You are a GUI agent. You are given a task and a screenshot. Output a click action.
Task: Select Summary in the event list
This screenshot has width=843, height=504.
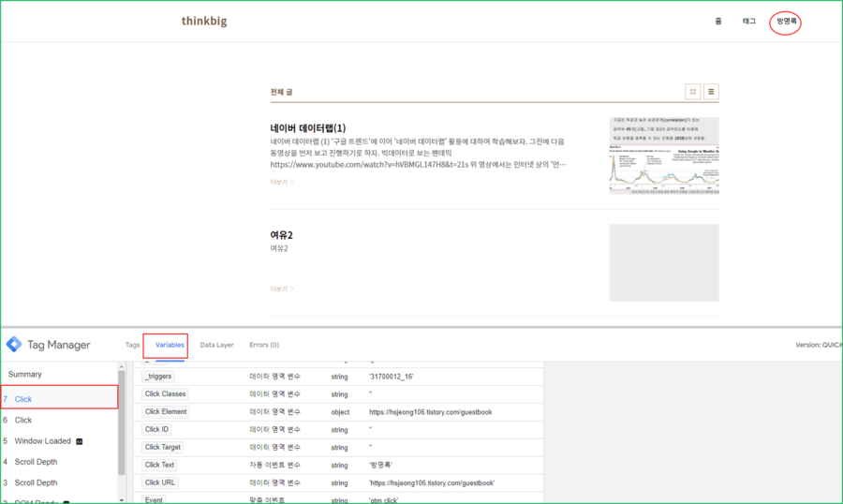(24, 375)
